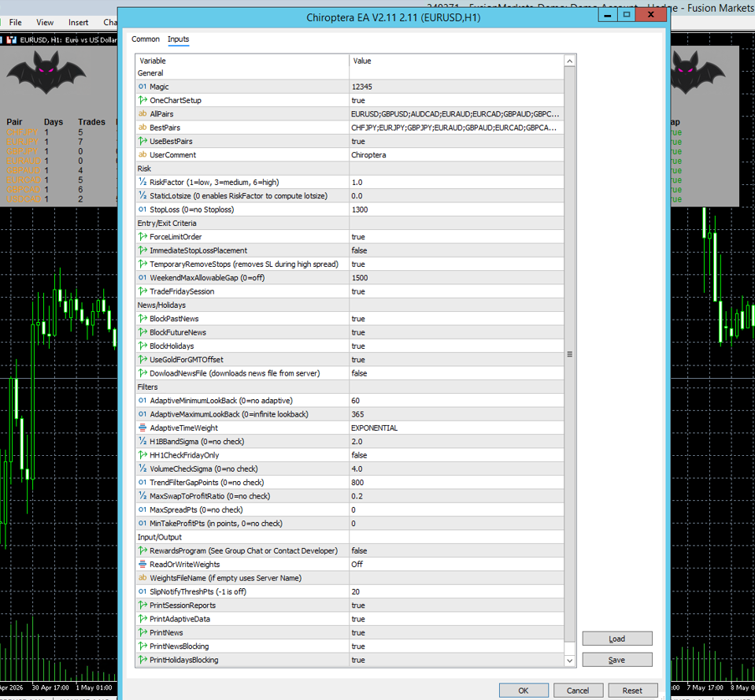Viewport: 755px width, 700px height.
Task: Toggle ImmediateStopLossPlacement false value
Action: (456, 250)
